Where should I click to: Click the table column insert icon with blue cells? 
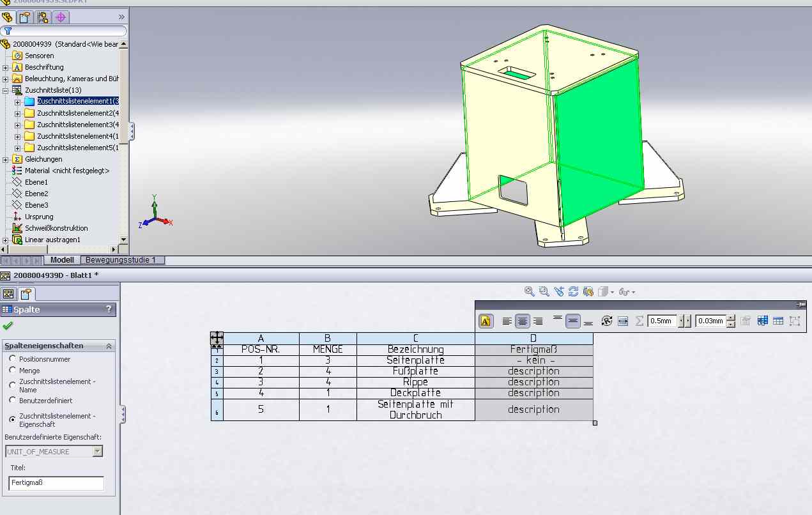762,321
